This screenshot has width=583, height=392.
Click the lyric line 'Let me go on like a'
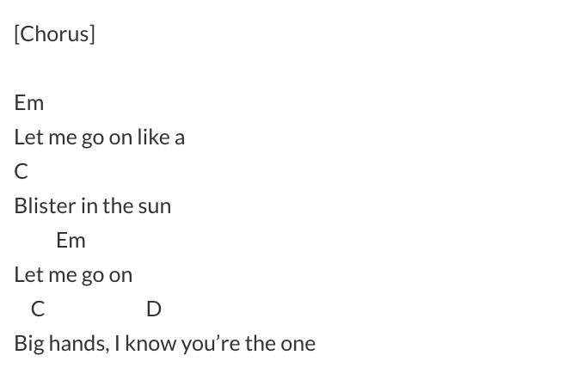[99, 137]
